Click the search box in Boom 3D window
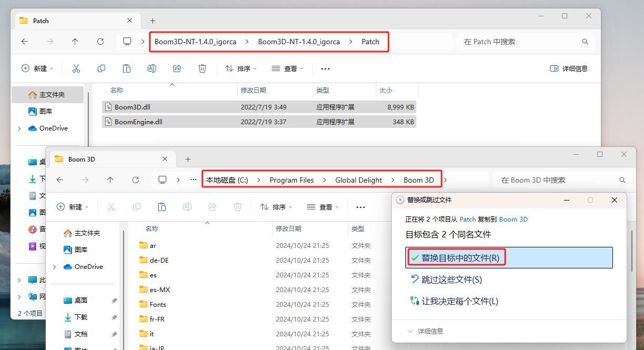Screen dimensions: 644x350 (561, 180)
